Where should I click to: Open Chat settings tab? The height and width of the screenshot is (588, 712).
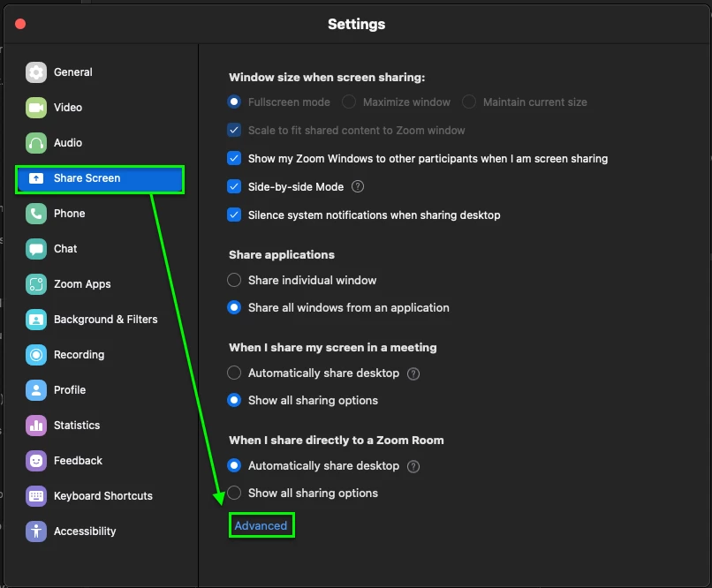pos(100,249)
